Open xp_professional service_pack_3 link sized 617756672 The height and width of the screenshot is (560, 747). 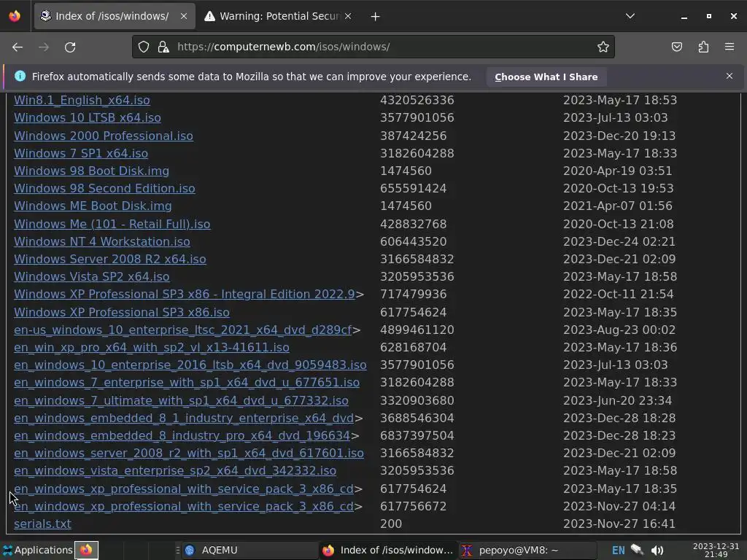(x=184, y=506)
